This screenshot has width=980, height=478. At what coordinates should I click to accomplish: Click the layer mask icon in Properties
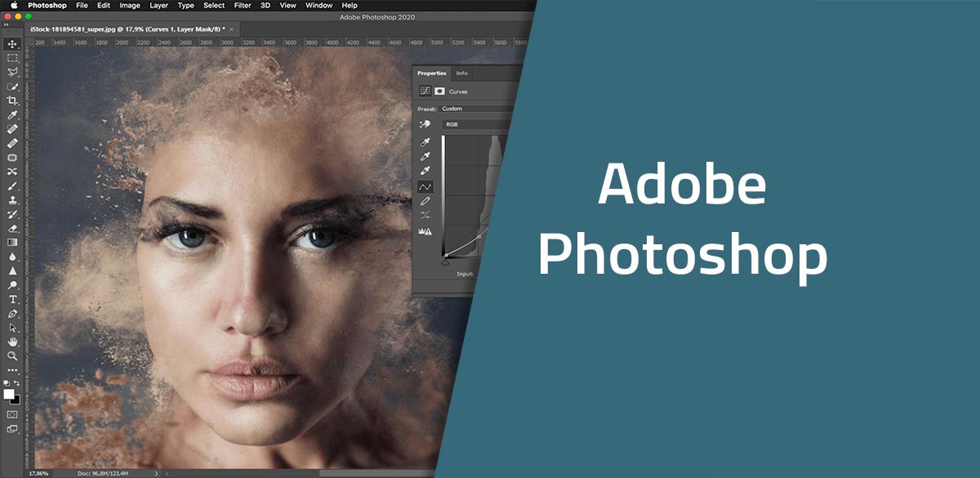point(439,92)
